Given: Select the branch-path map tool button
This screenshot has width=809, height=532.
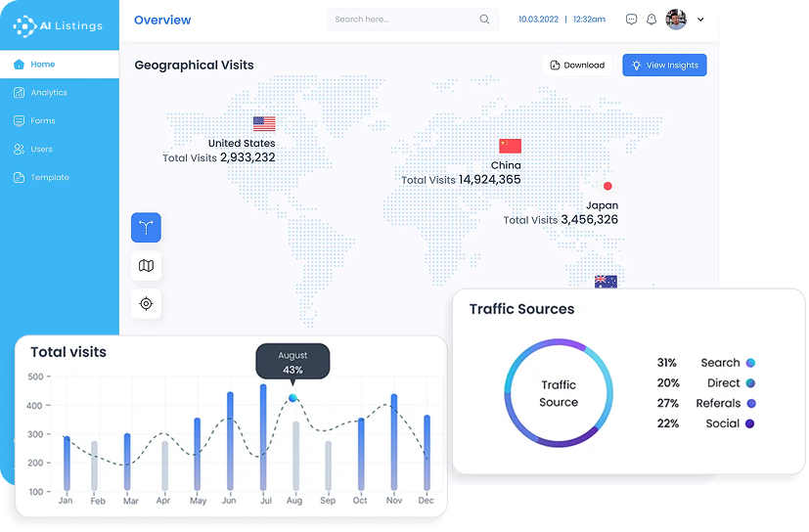Looking at the screenshot, I should tap(146, 227).
